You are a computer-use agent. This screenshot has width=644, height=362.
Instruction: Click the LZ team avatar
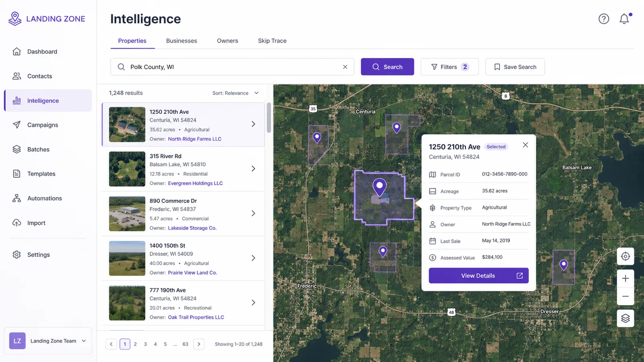17,341
